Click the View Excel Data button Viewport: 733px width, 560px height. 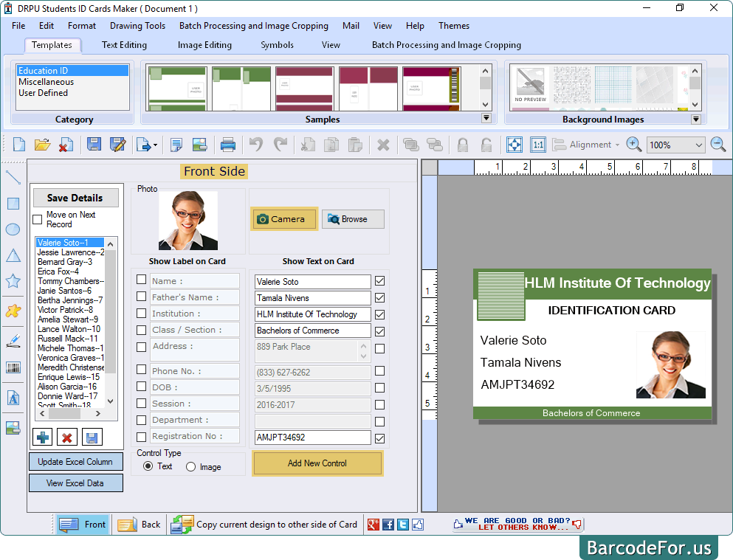pos(75,483)
